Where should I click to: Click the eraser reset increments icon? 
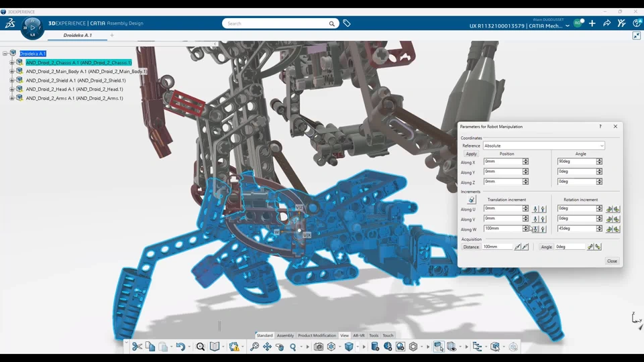pos(472,200)
